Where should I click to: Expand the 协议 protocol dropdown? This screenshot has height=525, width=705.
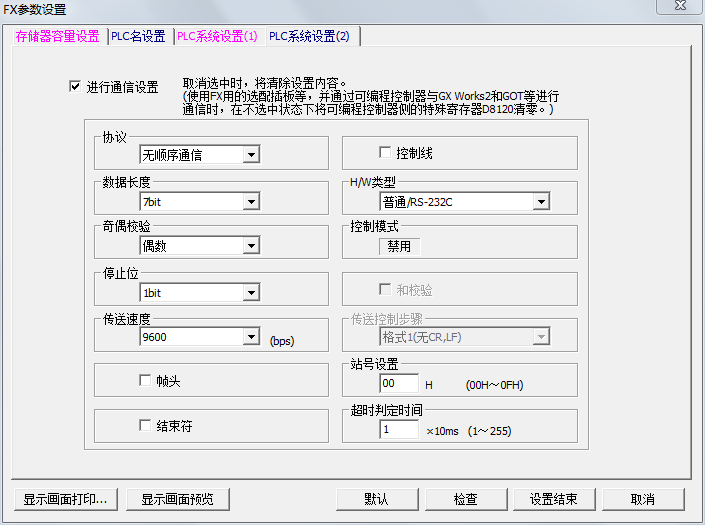point(251,155)
